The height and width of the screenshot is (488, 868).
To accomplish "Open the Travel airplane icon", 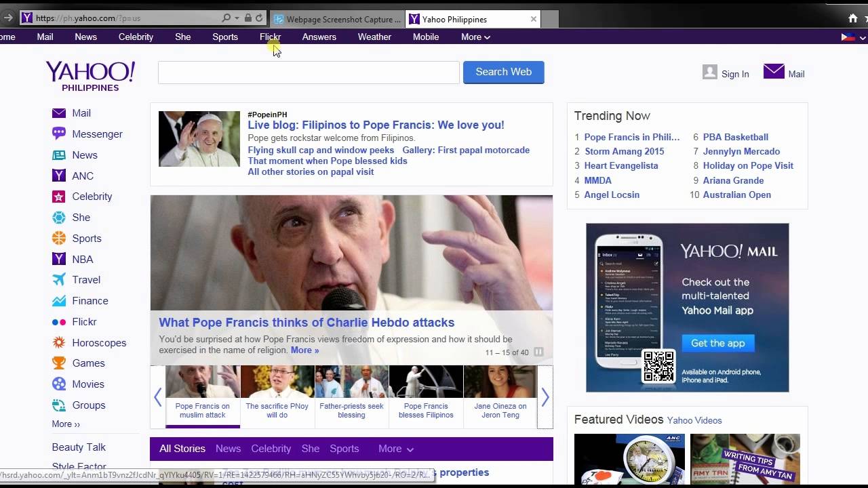I will pyautogui.click(x=59, y=280).
